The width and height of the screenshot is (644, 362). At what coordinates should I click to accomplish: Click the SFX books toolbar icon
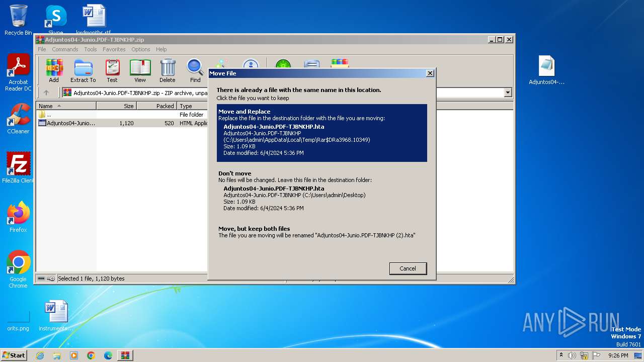pyautogui.click(x=340, y=64)
